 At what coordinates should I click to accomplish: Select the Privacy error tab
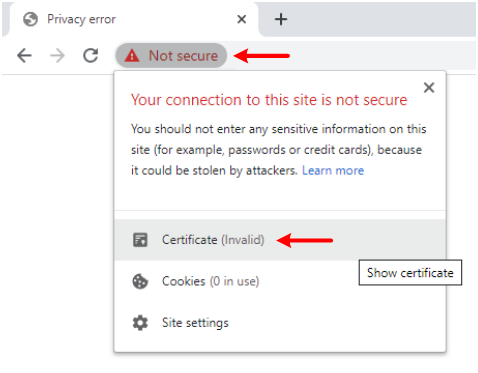[x=133, y=19]
